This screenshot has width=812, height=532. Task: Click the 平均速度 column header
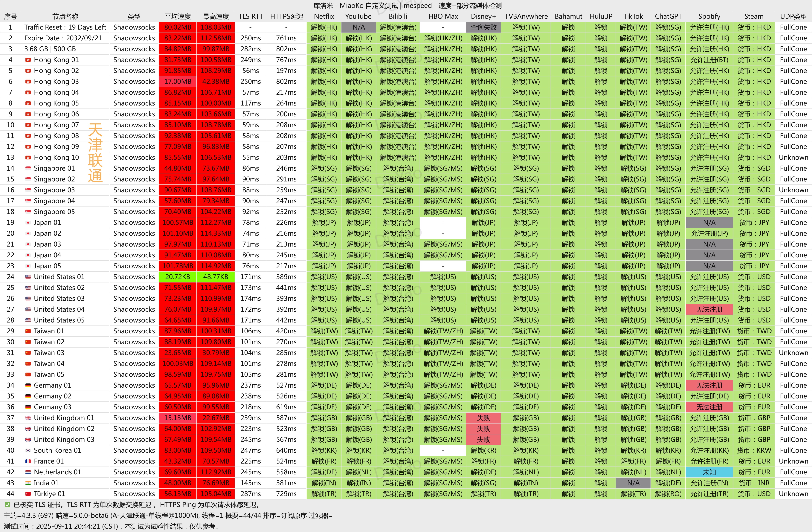coord(177,16)
